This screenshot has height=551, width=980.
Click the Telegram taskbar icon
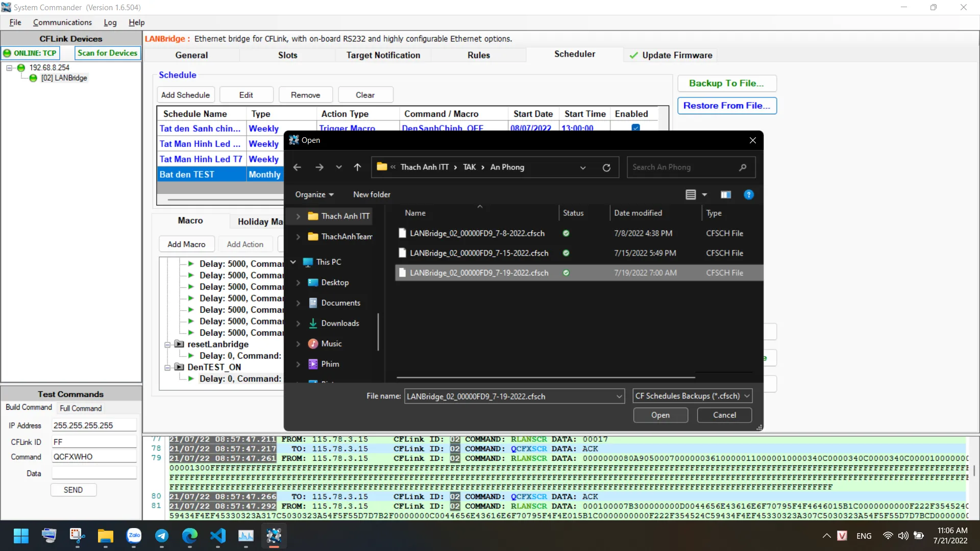[x=162, y=535]
